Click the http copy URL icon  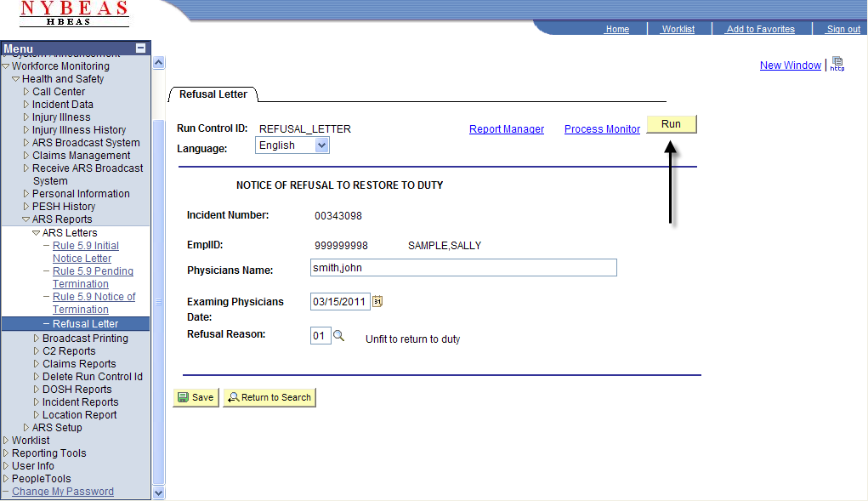pyautogui.click(x=837, y=64)
